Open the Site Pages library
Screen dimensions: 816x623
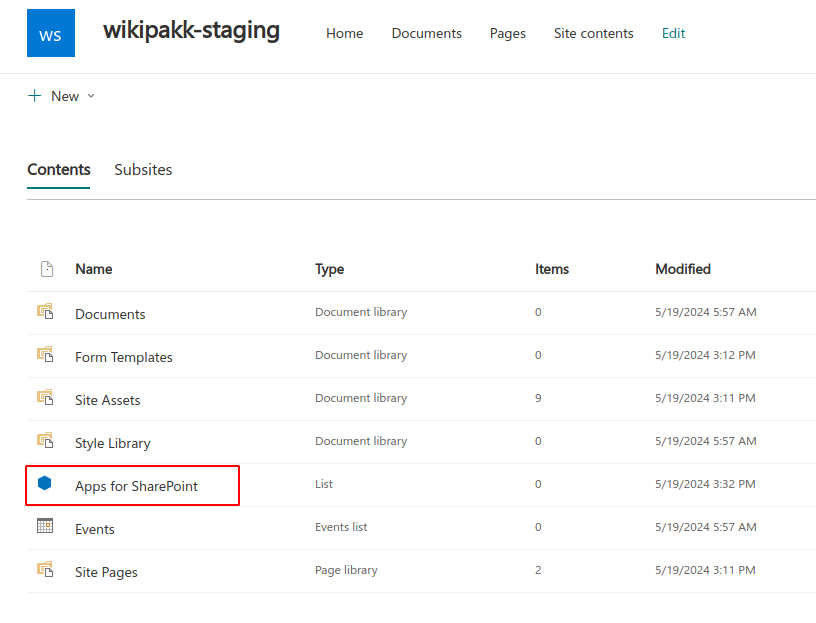tap(106, 573)
